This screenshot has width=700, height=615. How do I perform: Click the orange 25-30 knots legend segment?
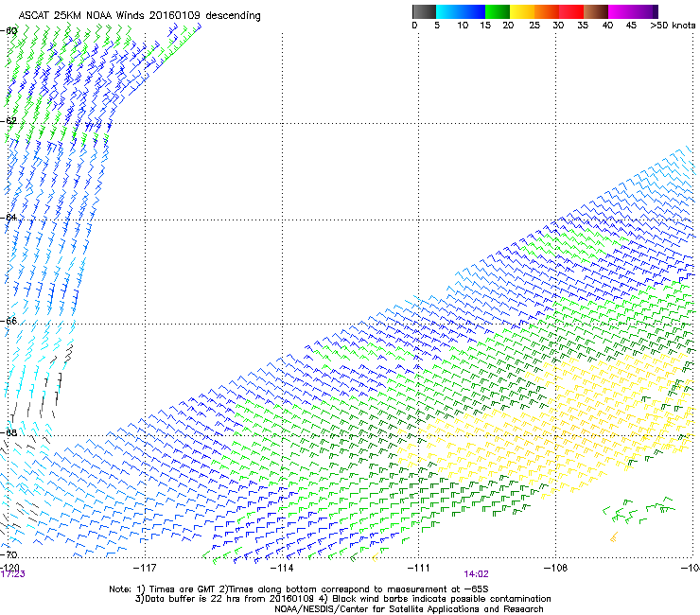(547, 11)
